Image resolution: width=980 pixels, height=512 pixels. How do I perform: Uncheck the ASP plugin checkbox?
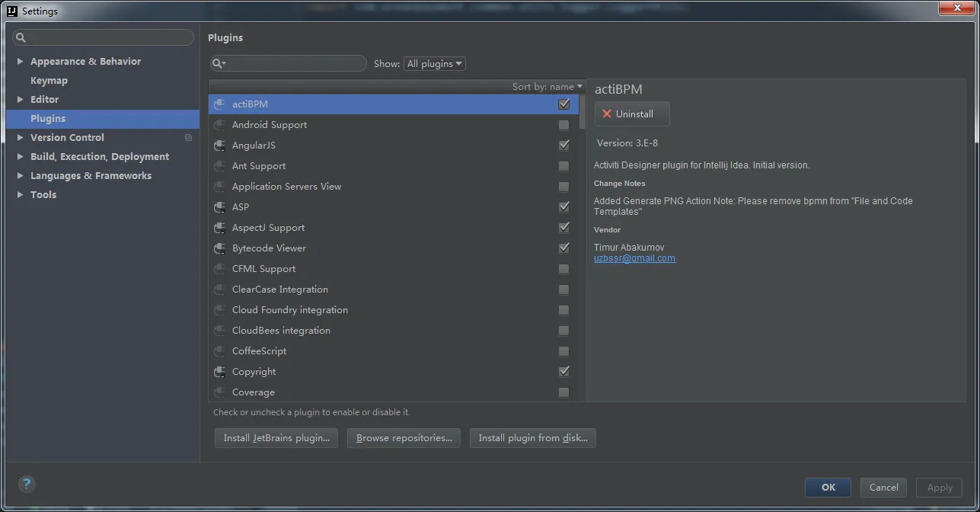563,207
